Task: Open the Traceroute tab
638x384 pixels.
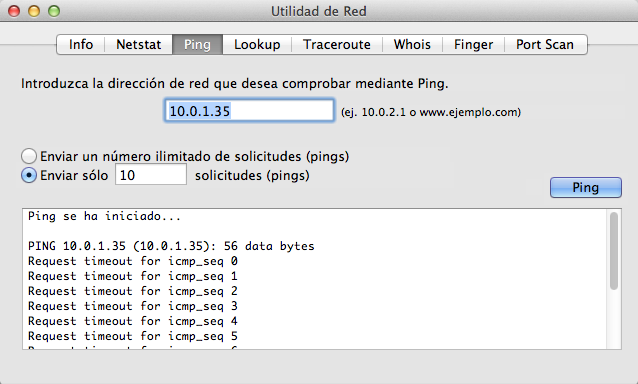Action: point(337,44)
